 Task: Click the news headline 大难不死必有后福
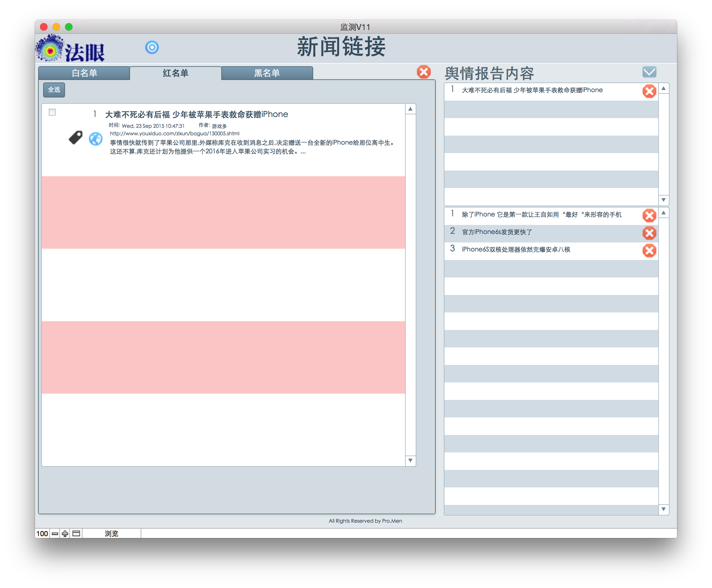(x=197, y=114)
